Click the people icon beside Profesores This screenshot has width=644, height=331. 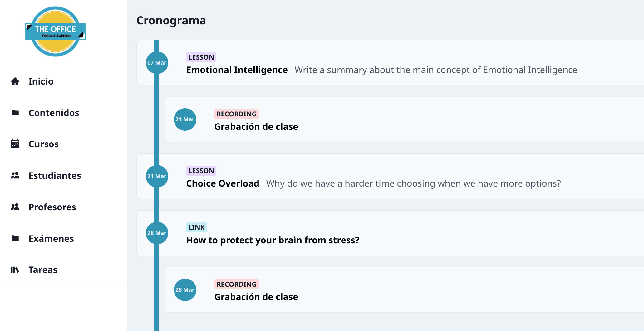click(x=15, y=207)
